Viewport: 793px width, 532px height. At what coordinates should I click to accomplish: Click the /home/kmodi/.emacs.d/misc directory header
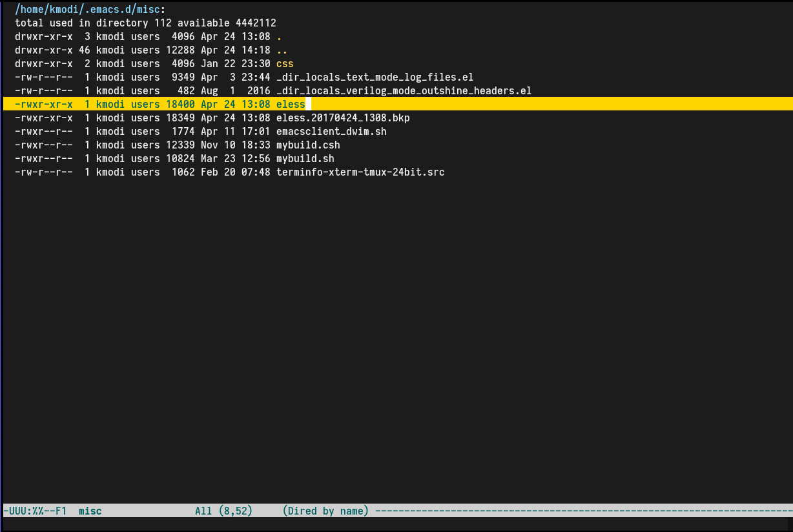[x=90, y=9]
